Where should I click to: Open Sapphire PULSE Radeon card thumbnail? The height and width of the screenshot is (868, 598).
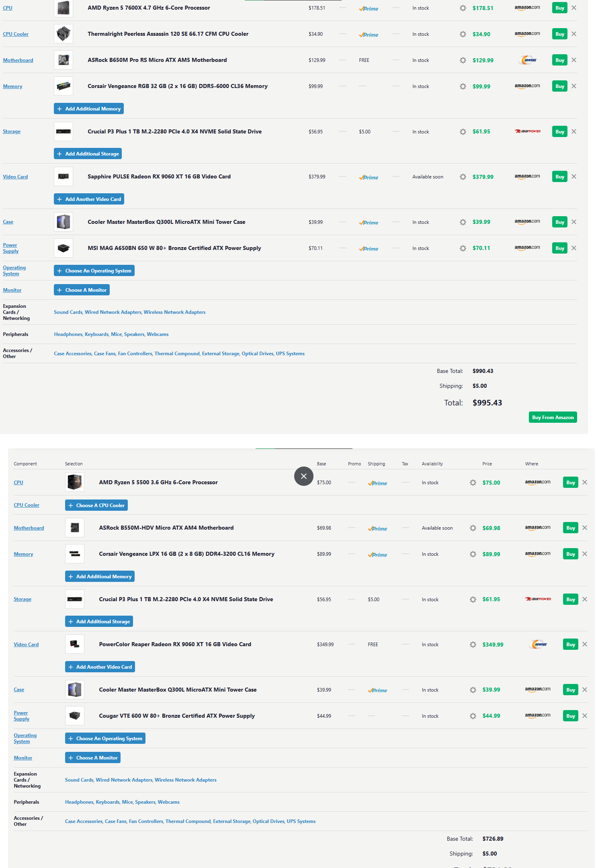pyautogui.click(x=63, y=176)
